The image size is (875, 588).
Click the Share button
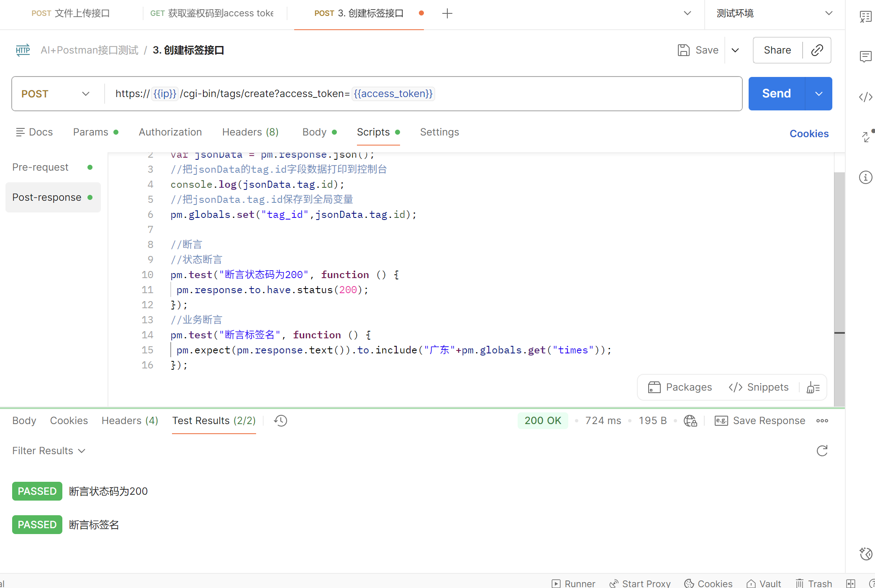777,50
